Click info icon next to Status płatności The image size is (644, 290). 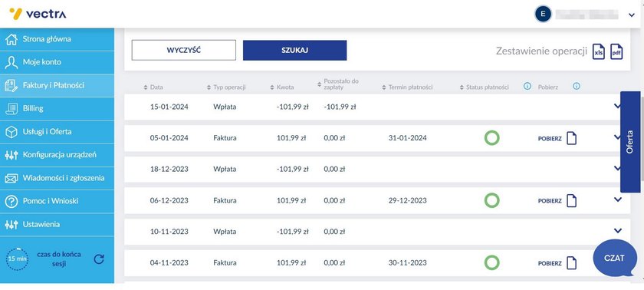tap(527, 87)
